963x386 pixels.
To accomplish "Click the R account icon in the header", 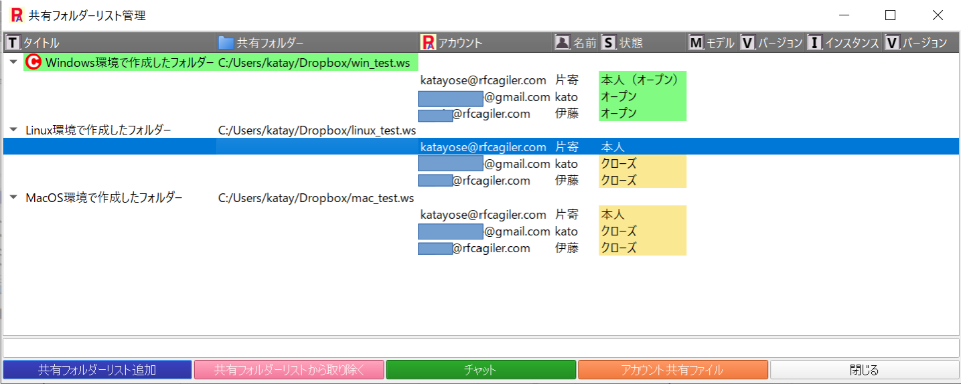I will tap(427, 42).
